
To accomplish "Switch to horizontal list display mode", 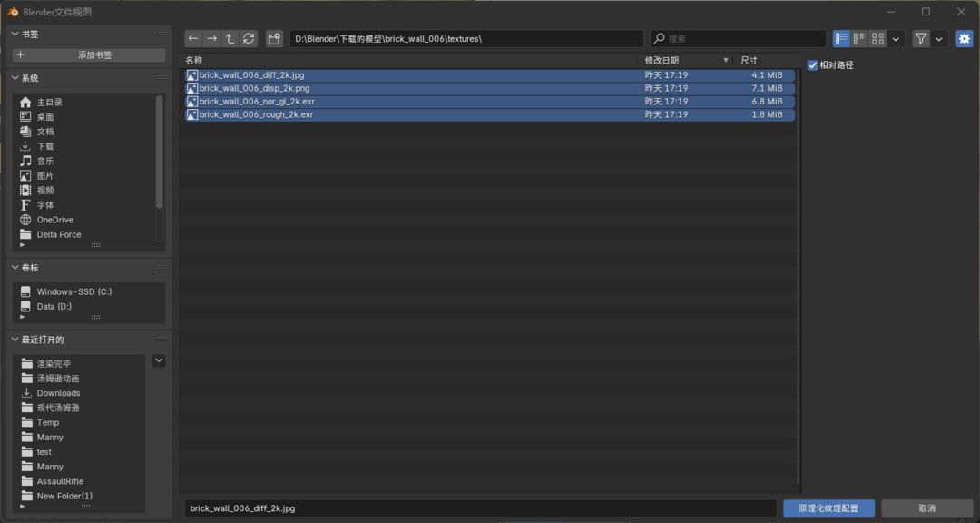I will pos(859,39).
